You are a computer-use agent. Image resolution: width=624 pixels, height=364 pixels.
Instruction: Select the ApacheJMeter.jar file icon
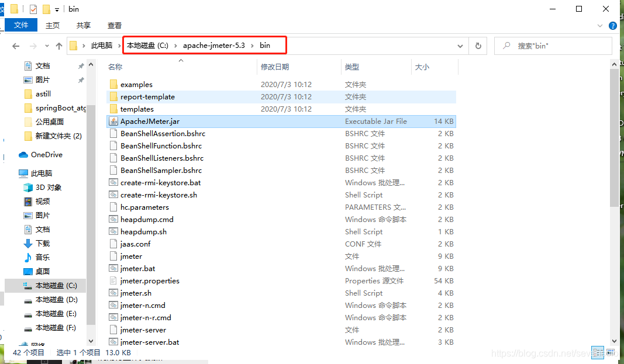[113, 121]
